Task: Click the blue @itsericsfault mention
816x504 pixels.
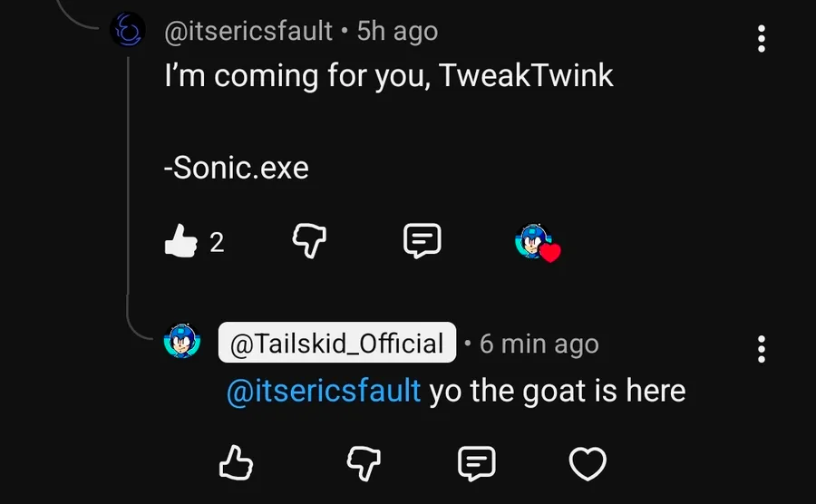Action: (323, 391)
